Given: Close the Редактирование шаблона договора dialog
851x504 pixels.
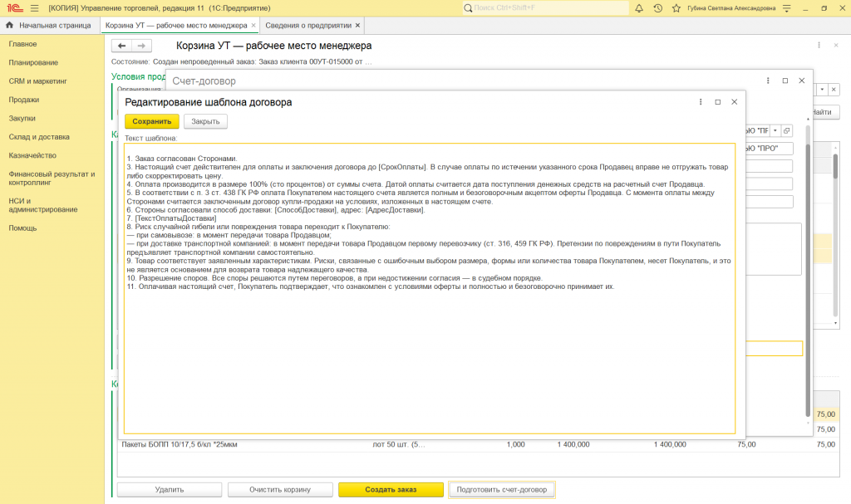Looking at the screenshot, I should click(735, 102).
